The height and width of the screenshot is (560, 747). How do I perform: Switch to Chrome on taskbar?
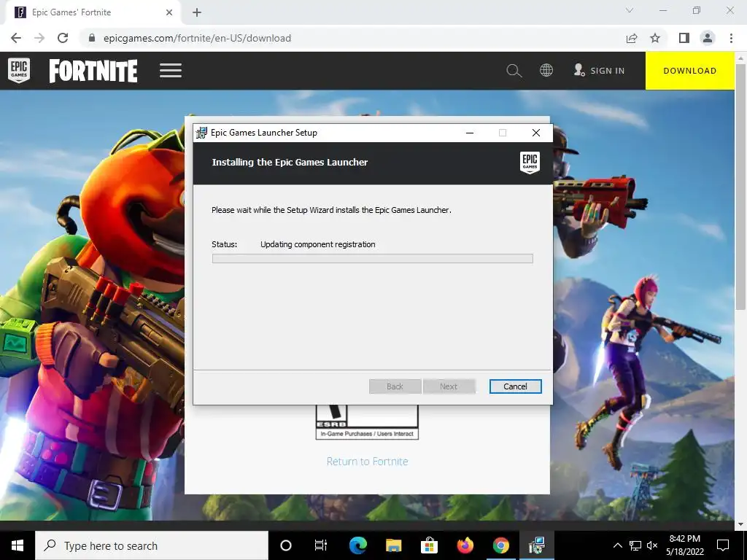[x=500, y=545]
